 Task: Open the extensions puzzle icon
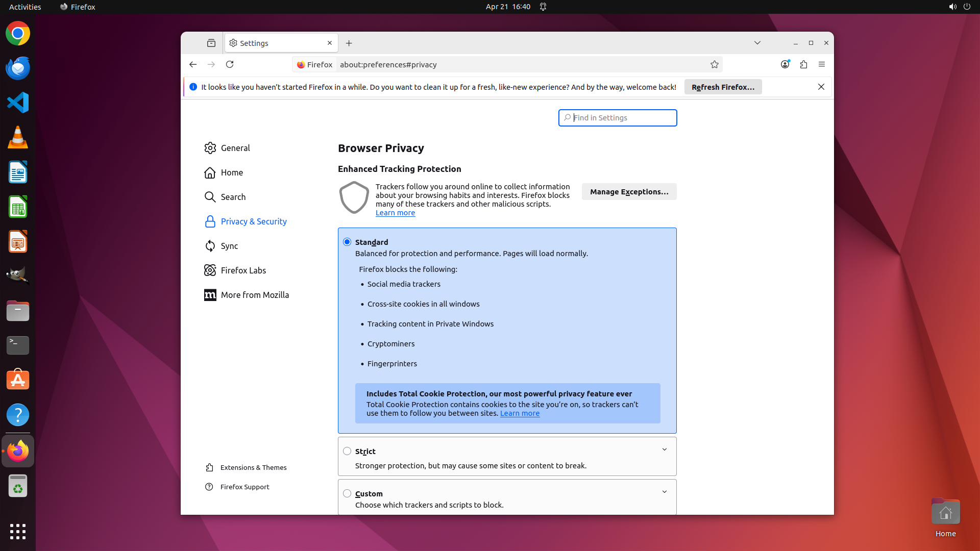coord(803,64)
